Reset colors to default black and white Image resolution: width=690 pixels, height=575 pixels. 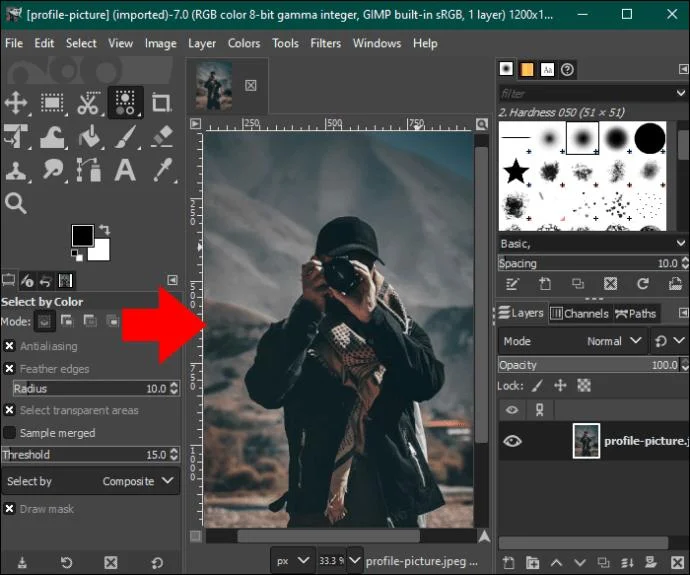(x=77, y=255)
